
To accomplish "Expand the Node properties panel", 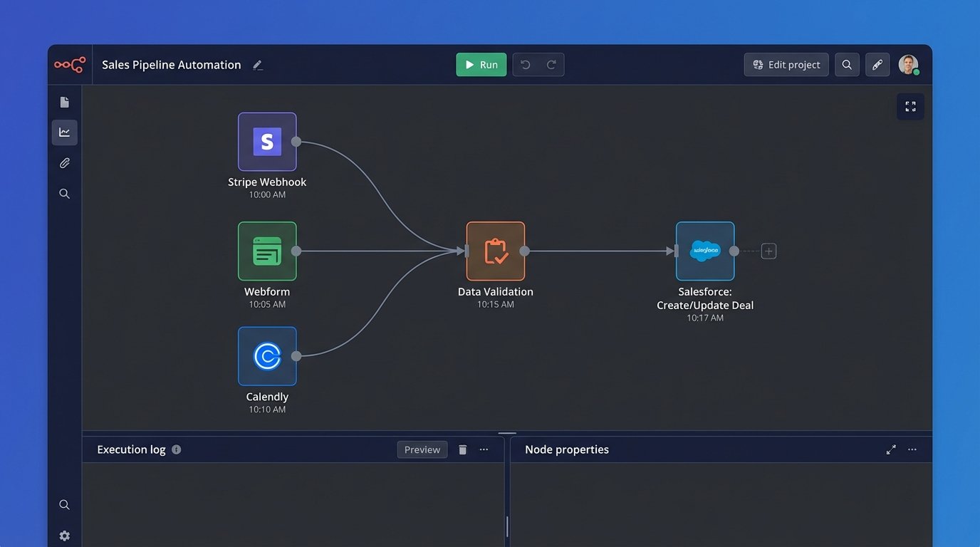I will 891,450.
